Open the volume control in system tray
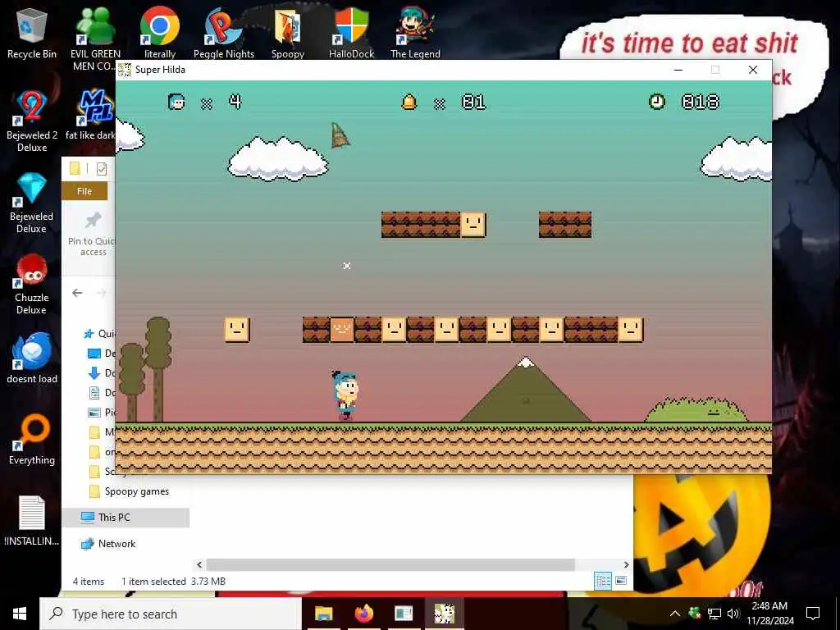The height and width of the screenshot is (630, 840). [733, 614]
